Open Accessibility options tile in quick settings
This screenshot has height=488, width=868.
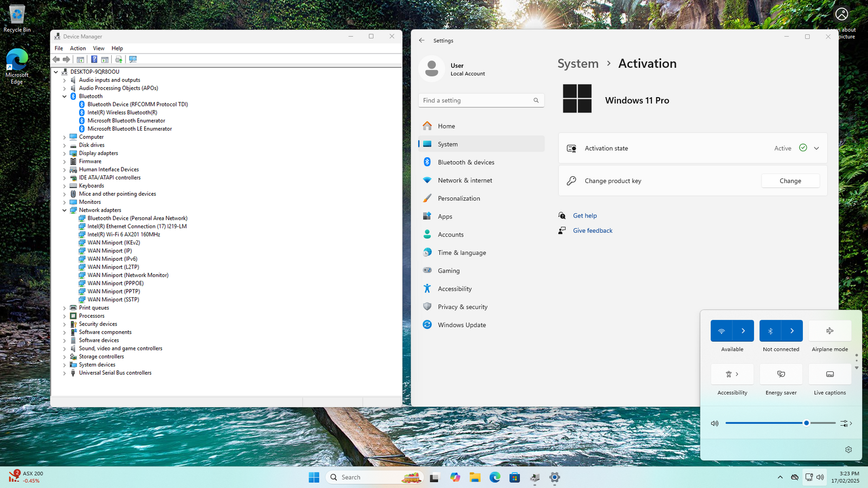[x=732, y=374]
